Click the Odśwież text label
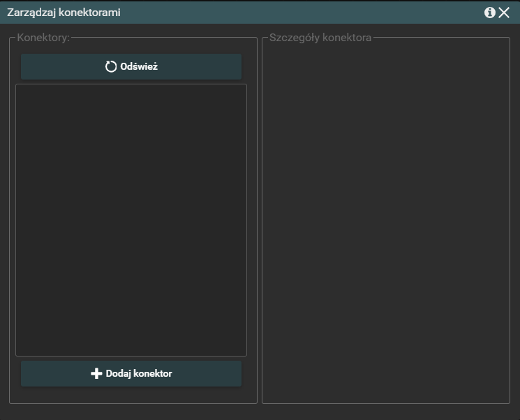Screen dimensions: 520x420 139,67
